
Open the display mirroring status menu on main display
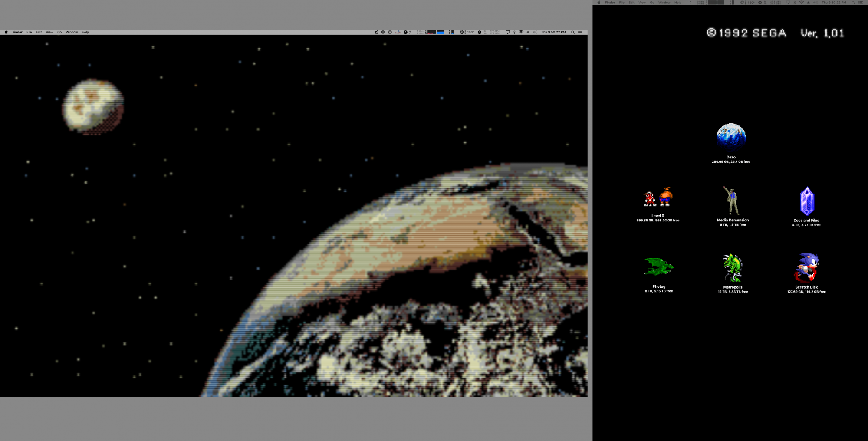pos(507,32)
